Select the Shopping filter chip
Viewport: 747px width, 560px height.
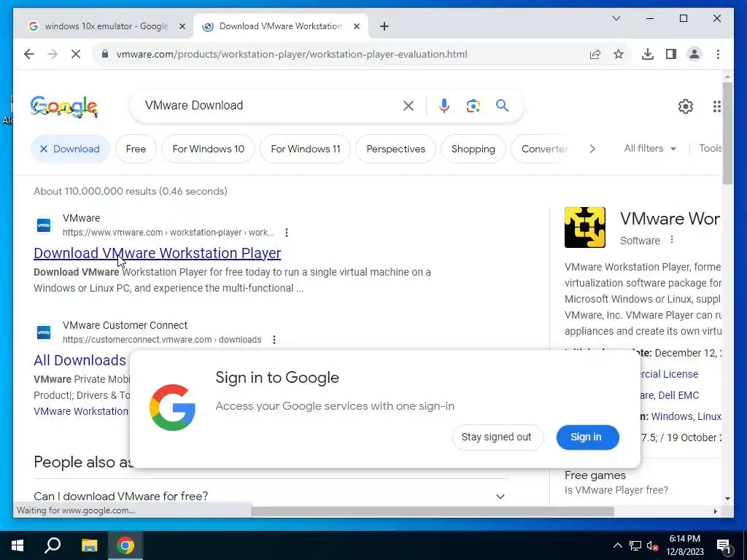pyautogui.click(x=473, y=149)
